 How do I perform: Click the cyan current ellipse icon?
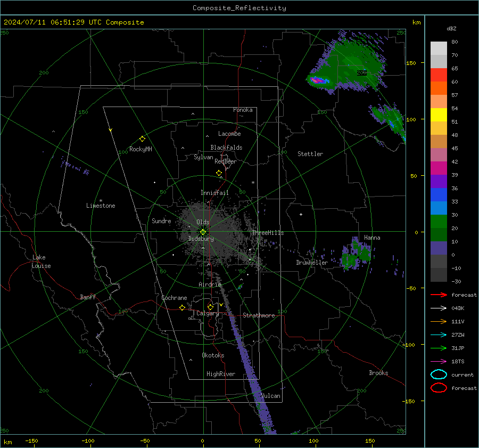click(439, 374)
